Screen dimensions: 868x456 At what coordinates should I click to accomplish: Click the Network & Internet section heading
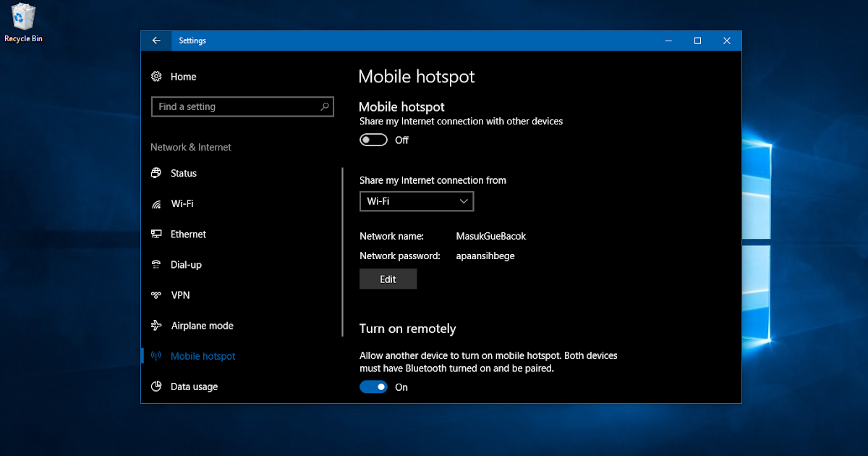(191, 147)
